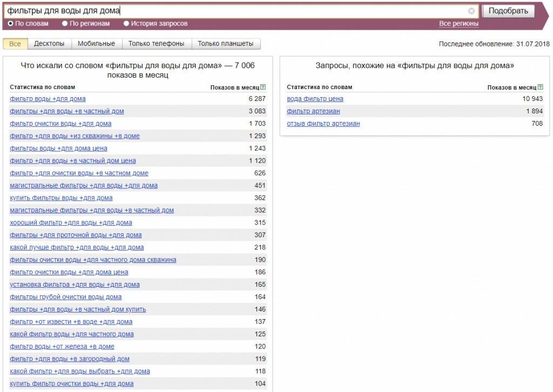Image resolution: width=553 pixels, height=392 pixels.
Task: Open the 'Все регионы' region selector
Action: coord(459,24)
